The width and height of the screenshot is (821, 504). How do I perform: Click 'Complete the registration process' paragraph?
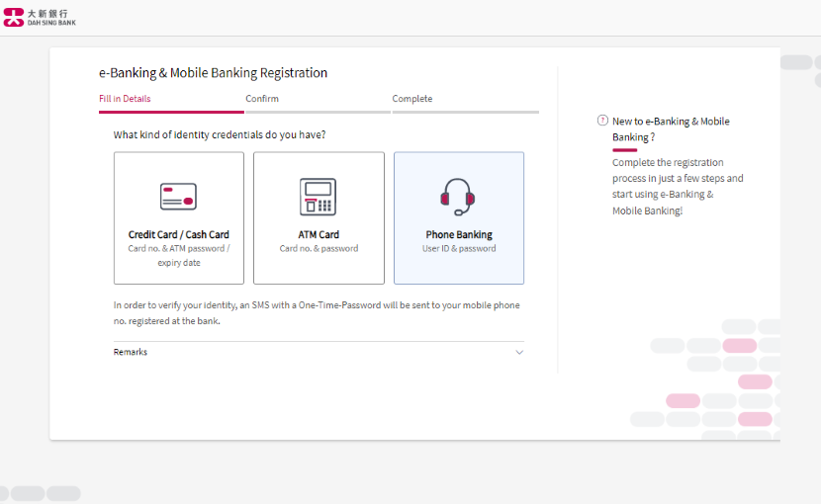tap(678, 187)
